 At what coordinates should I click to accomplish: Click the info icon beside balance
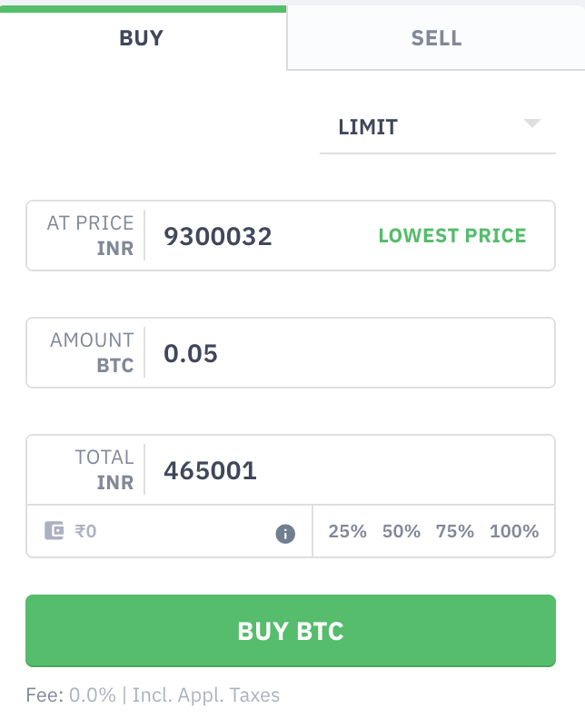(284, 534)
